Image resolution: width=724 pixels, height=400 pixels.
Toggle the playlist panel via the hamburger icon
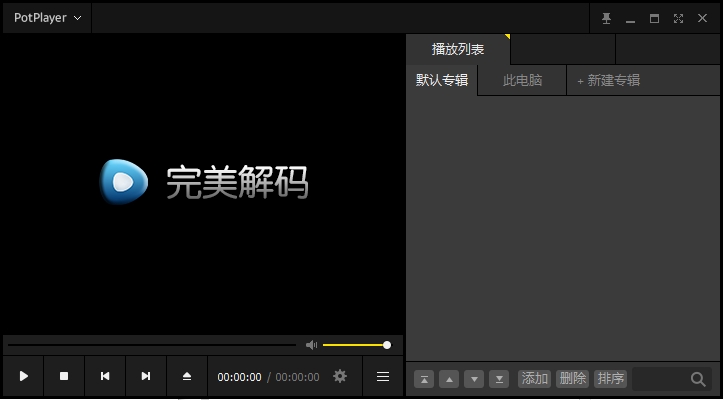coord(383,376)
